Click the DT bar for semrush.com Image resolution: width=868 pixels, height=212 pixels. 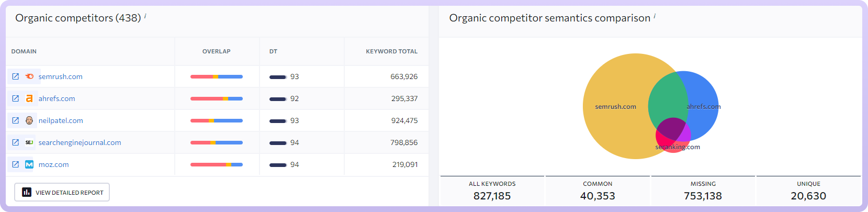click(278, 77)
